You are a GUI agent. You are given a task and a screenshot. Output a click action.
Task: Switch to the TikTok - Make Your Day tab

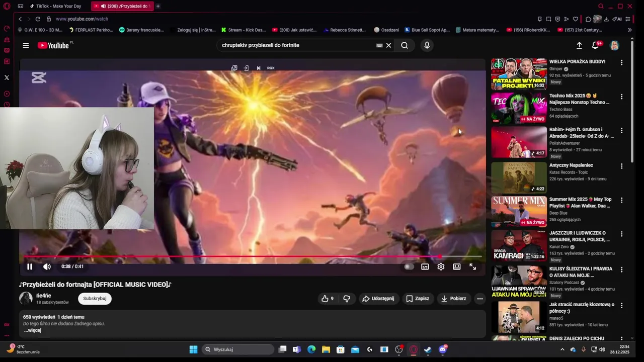55,6
